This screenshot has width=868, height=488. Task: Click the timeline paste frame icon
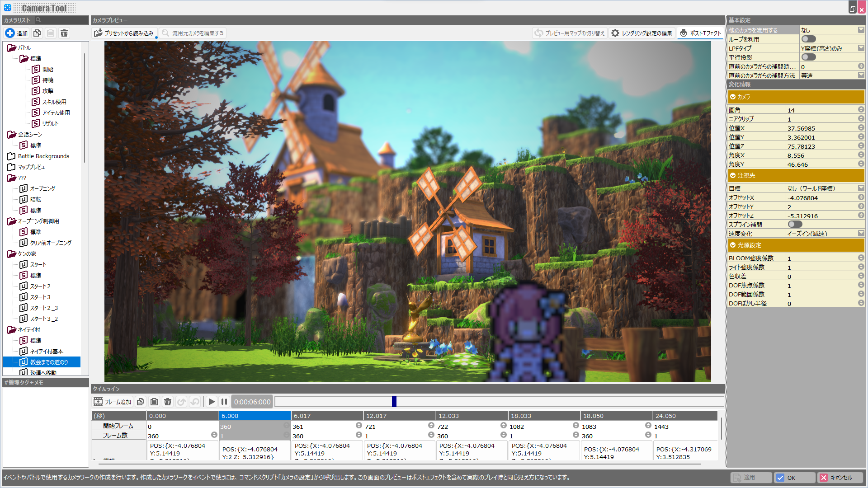tap(154, 402)
